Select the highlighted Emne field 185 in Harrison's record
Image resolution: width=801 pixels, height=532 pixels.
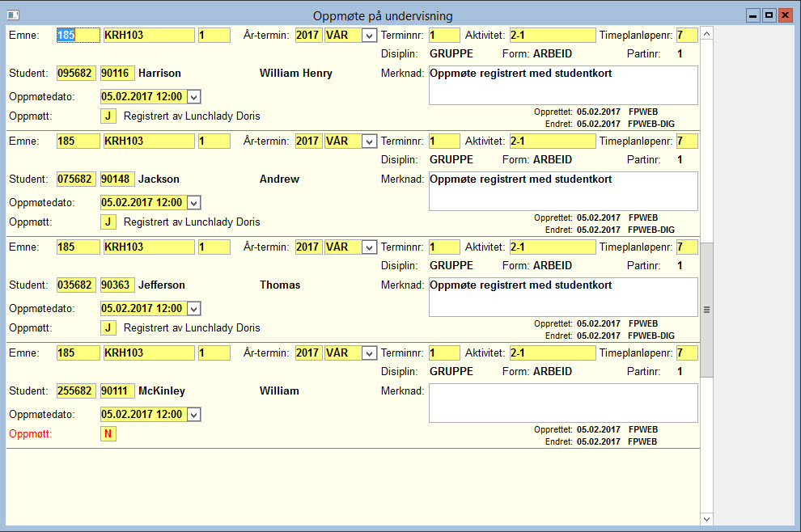point(78,36)
